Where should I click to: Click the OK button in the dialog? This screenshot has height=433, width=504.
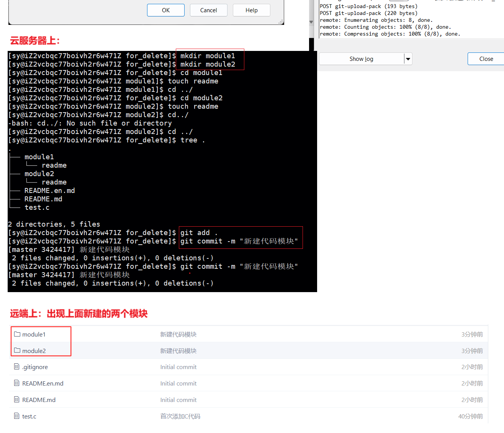tap(165, 10)
